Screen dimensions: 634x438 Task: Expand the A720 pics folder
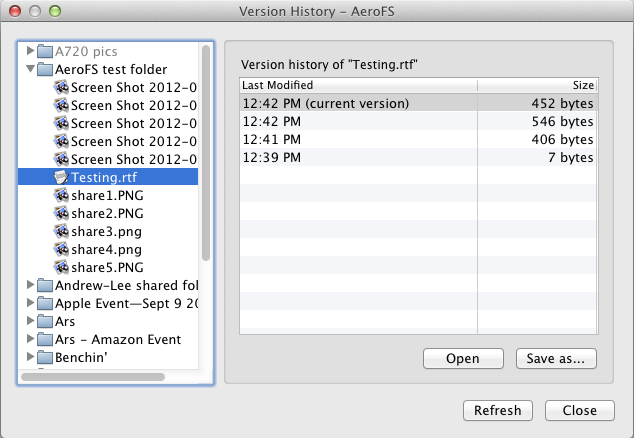[x=30, y=51]
